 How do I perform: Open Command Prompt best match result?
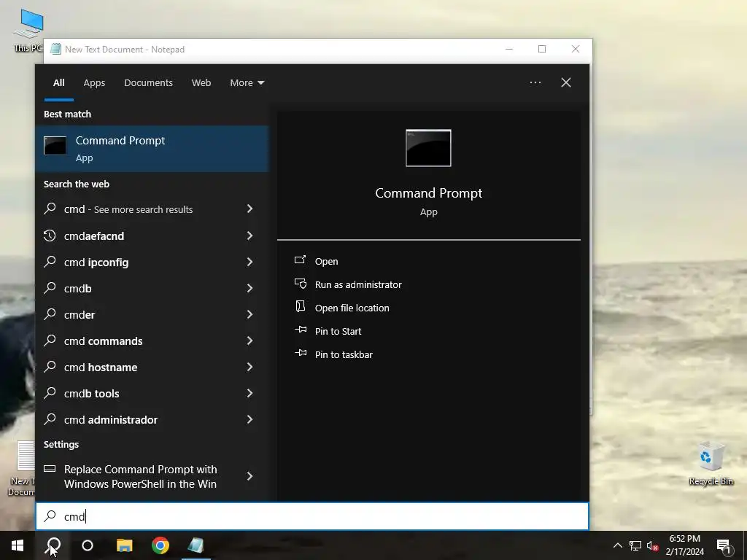point(152,149)
